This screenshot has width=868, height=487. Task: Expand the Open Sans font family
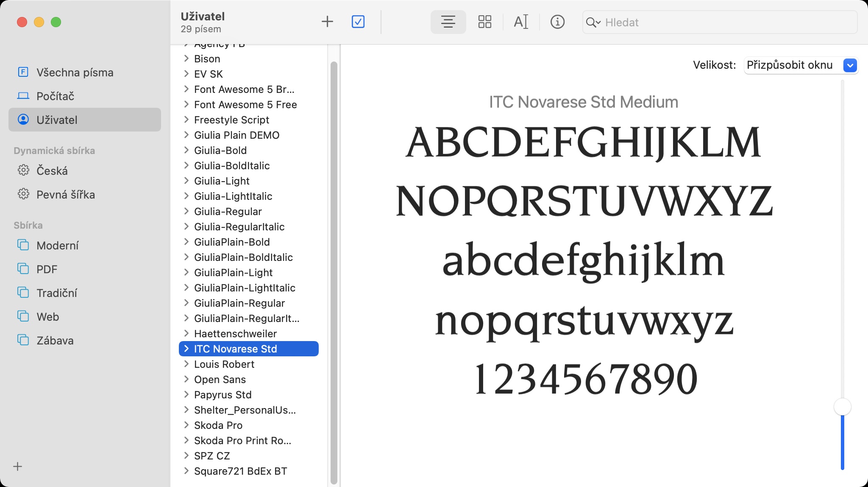click(x=186, y=379)
